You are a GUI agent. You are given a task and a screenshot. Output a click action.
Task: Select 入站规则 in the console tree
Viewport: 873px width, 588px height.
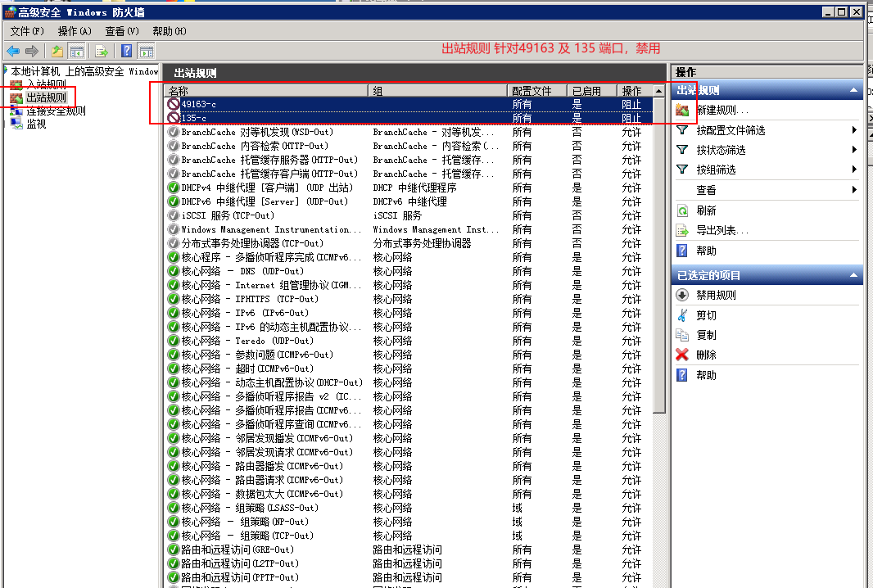point(44,82)
